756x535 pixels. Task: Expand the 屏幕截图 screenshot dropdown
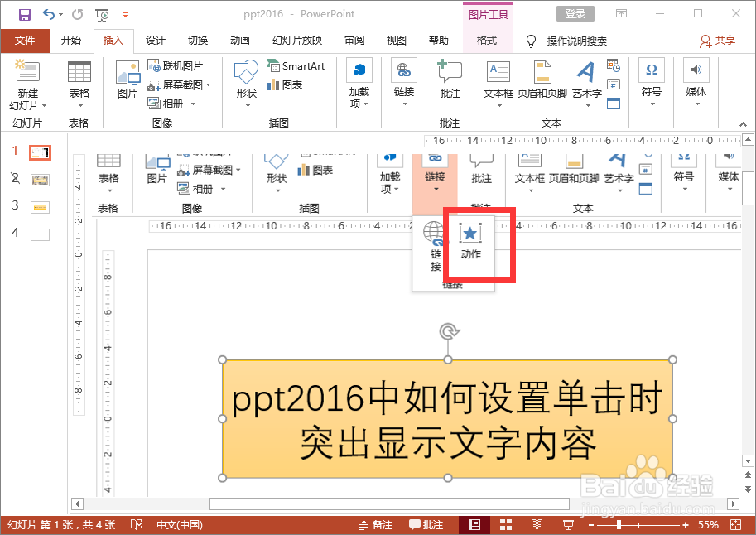(x=209, y=85)
